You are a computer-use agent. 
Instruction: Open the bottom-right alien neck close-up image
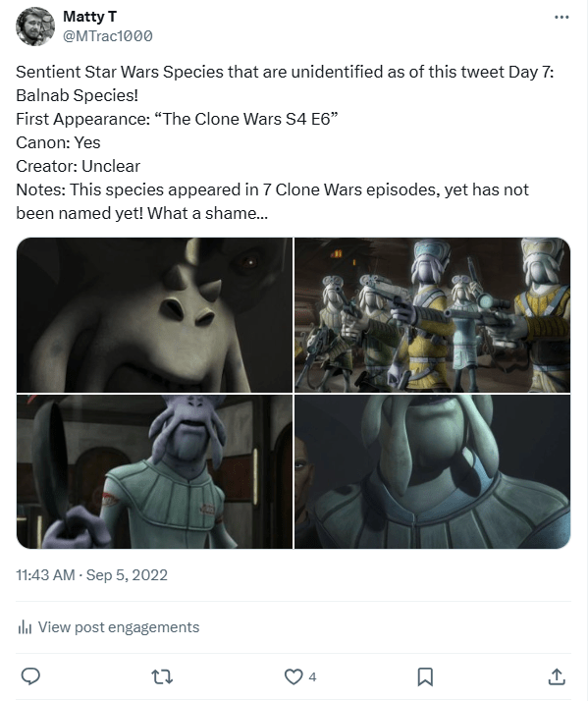click(x=432, y=471)
